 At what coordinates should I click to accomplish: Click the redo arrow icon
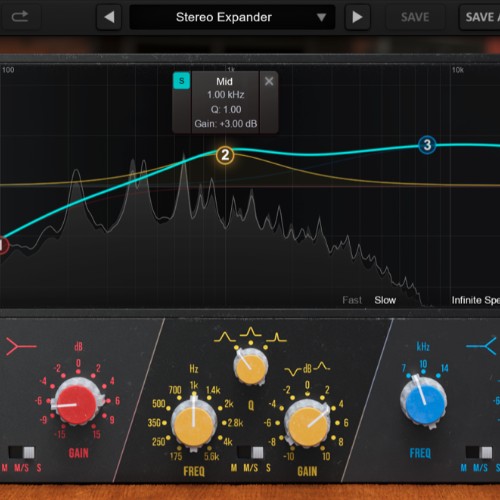(20, 16)
